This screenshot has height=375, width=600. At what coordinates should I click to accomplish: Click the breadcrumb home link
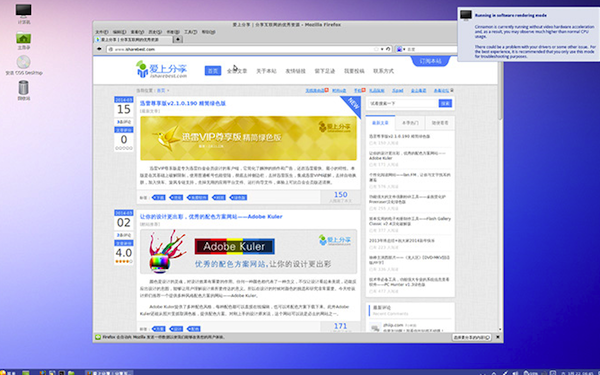161,91
